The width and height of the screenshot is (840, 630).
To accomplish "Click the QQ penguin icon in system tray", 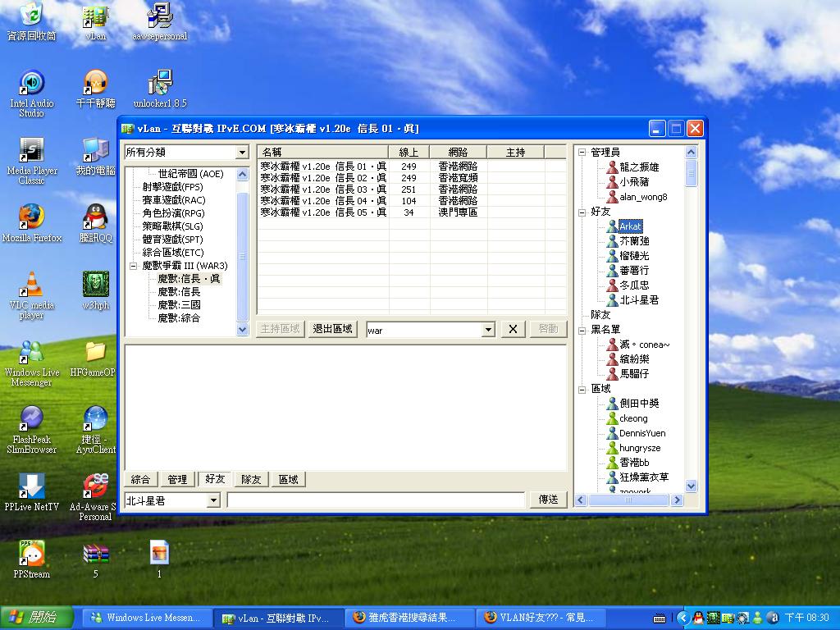I will [698, 617].
